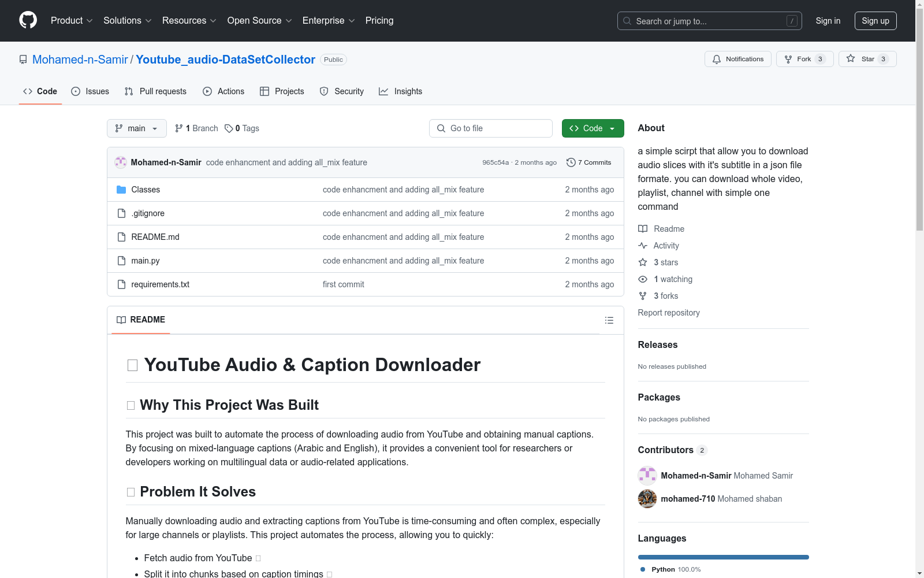This screenshot has height=578, width=924.
Task: Click the Readme book icon in About
Action: 643,229
